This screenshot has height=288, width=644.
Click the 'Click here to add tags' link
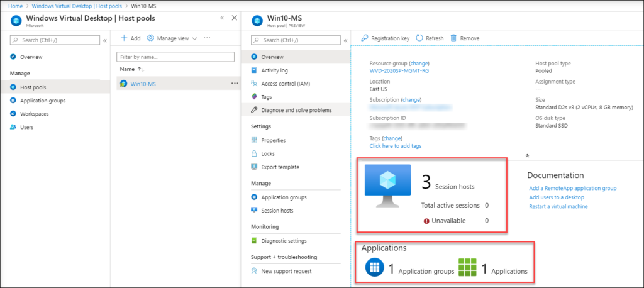396,146
